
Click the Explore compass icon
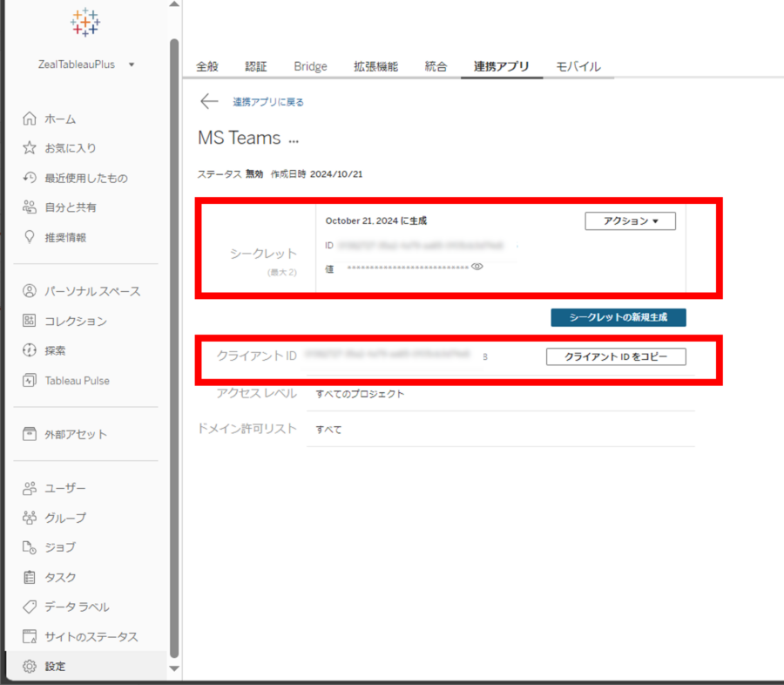[x=30, y=350]
